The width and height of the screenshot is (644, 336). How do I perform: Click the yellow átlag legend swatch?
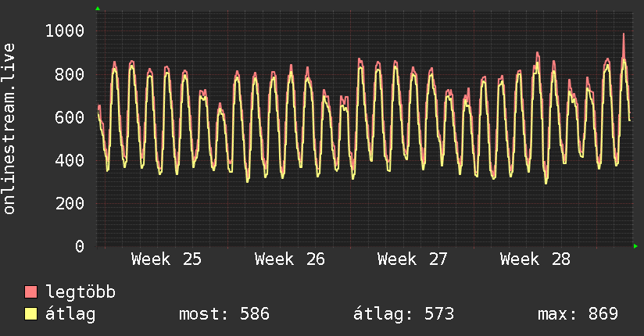point(30,314)
